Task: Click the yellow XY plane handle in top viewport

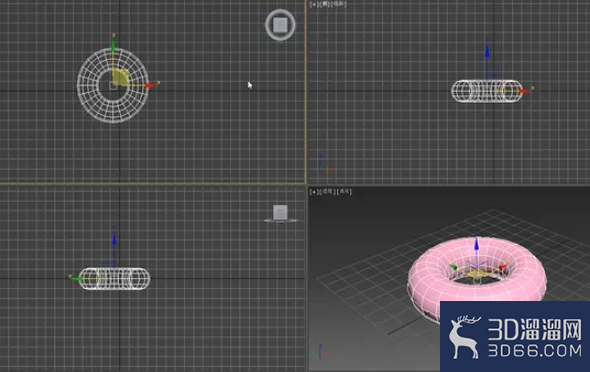Action: click(121, 77)
